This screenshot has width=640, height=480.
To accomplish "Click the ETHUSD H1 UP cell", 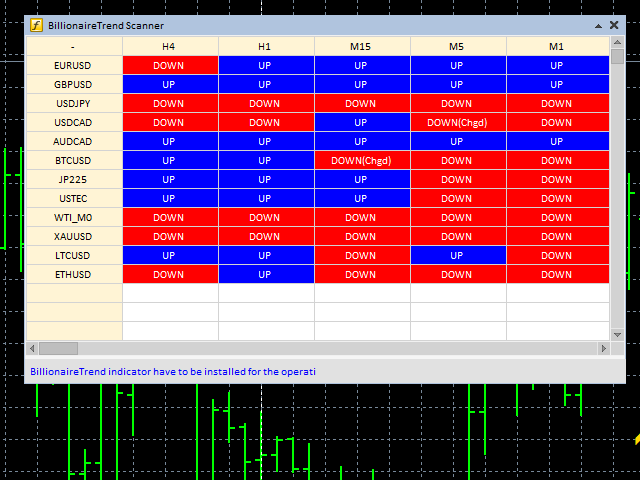I will point(266,274).
